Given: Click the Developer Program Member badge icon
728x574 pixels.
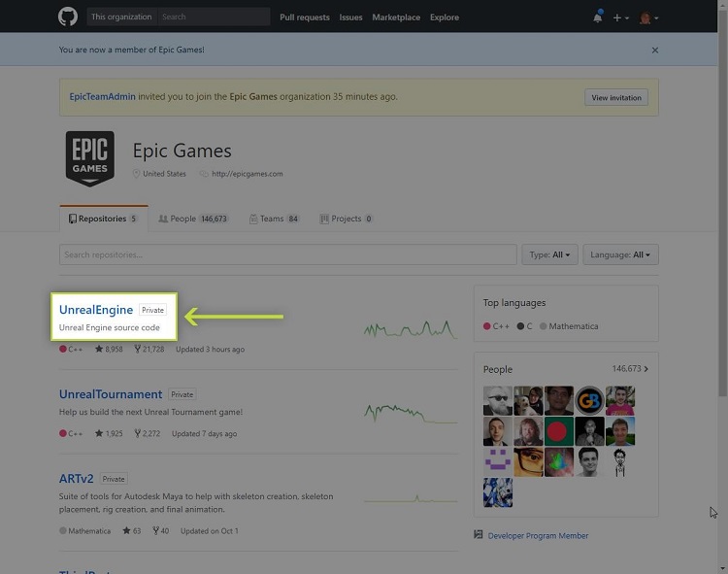Looking at the screenshot, I should pyautogui.click(x=479, y=534).
